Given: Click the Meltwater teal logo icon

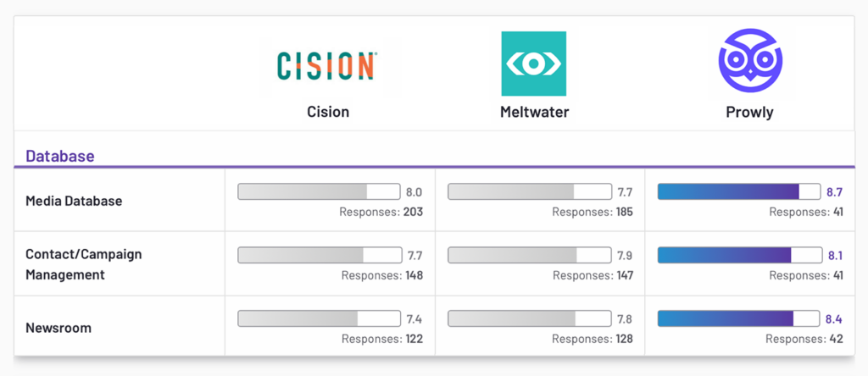Looking at the screenshot, I should pos(533,64).
